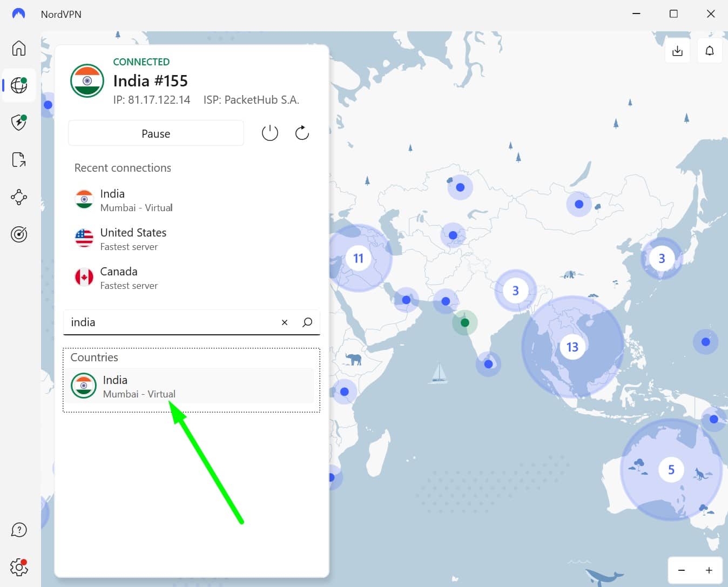This screenshot has width=728, height=587.
Task: Click the NordVPN logo in title bar
Action: click(18, 14)
